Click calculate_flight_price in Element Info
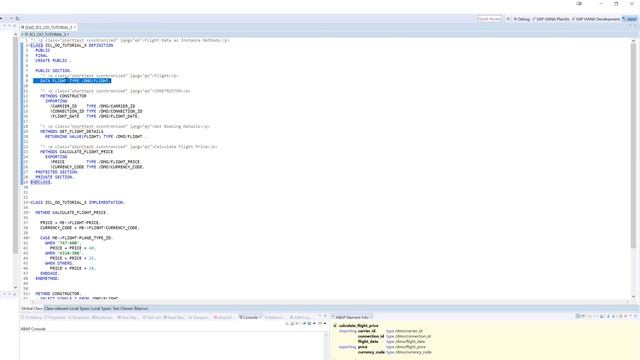 (358, 326)
